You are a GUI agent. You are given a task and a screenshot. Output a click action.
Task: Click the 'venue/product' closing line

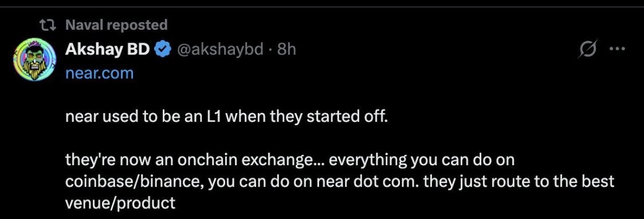[120, 203]
